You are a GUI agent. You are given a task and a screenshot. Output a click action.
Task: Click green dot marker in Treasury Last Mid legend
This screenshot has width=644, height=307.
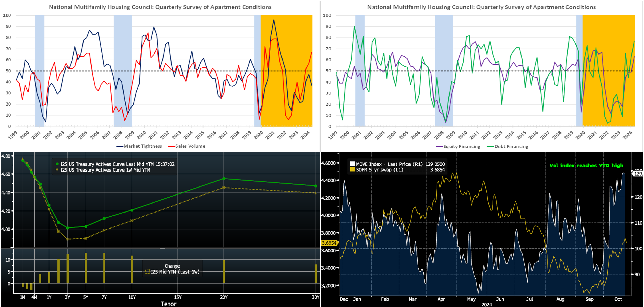coord(57,164)
